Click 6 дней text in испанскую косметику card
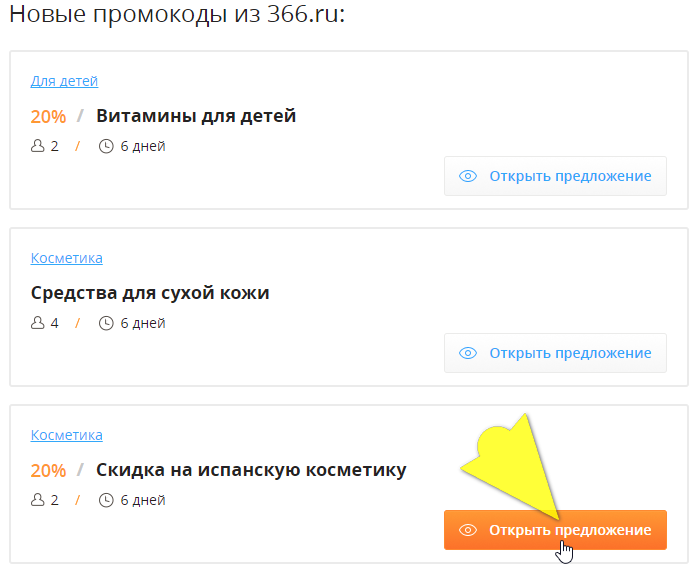The image size is (695, 575). (143, 500)
